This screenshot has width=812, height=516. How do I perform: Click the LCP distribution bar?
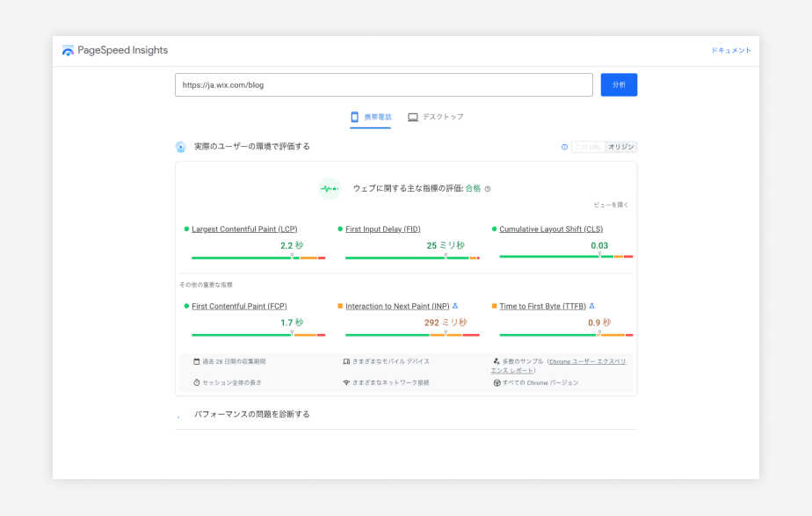point(258,258)
